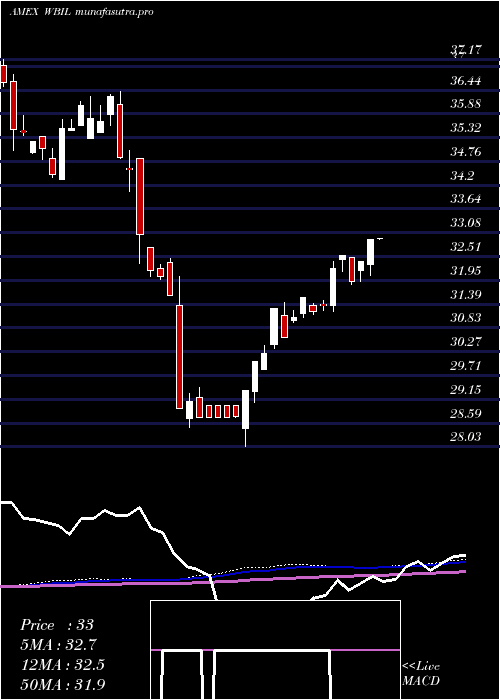Screen dimensions: 500x700
Task: Click the 35.32 price axis label
Action: coord(466,128)
